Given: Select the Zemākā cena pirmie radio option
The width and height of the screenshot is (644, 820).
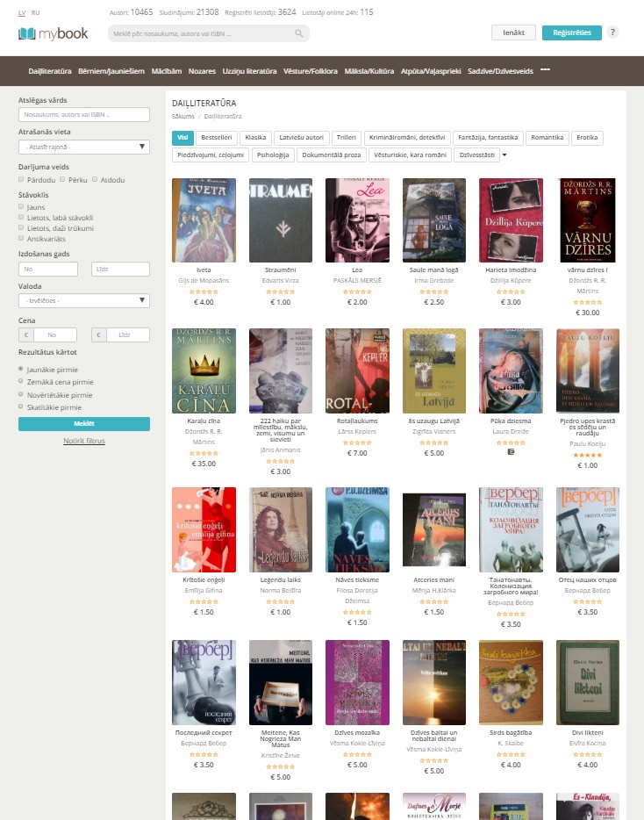Looking at the screenshot, I should point(22,382).
